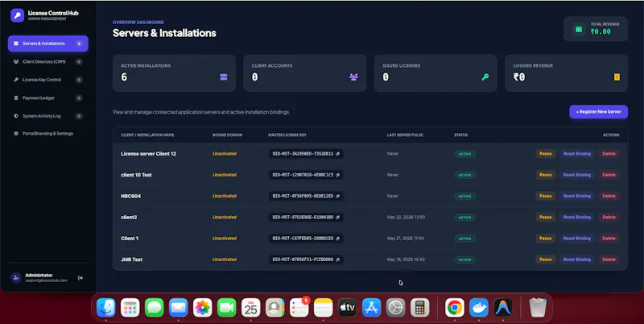The width and height of the screenshot is (644, 324).
Task: Click the Active status badge for client2
Action: point(465,218)
